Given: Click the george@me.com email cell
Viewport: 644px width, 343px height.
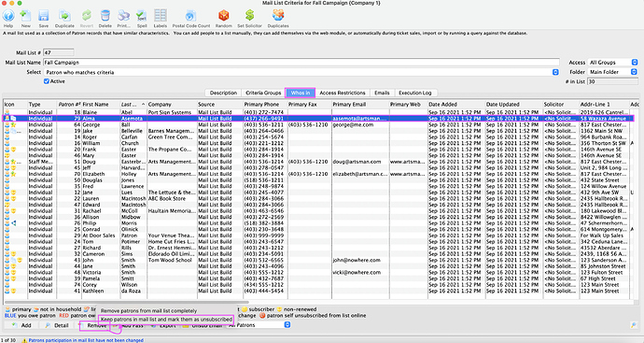Looking at the screenshot, I should click(x=353, y=124).
